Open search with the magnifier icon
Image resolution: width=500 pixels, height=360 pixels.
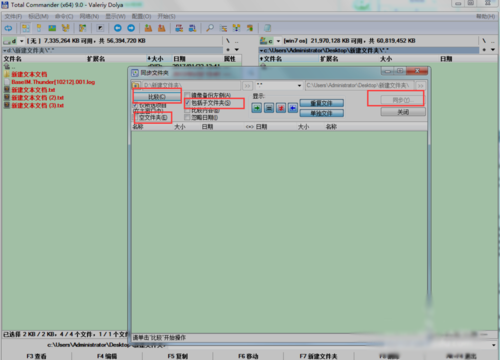(x=210, y=28)
